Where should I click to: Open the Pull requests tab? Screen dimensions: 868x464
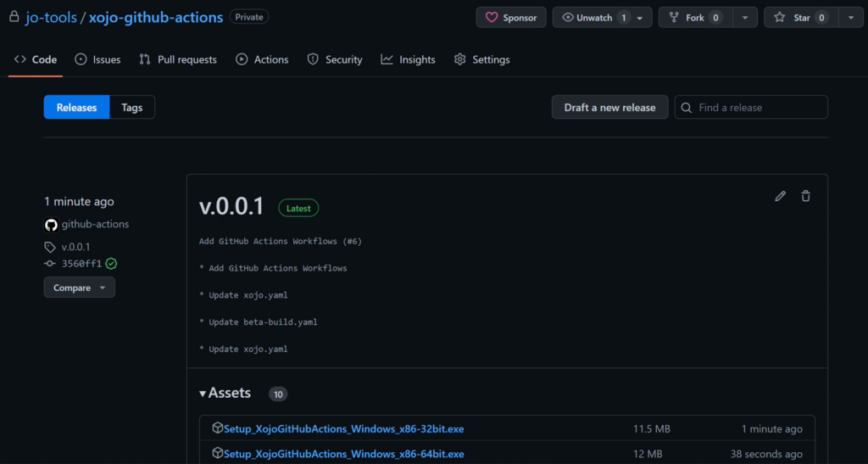point(178,59)
